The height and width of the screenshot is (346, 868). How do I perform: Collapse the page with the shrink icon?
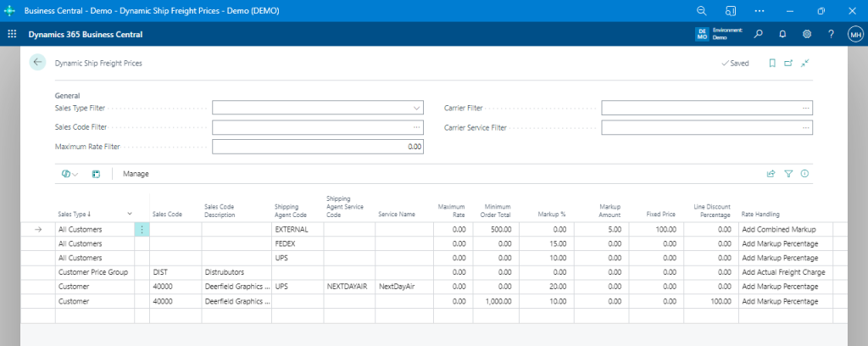point(805,63)
